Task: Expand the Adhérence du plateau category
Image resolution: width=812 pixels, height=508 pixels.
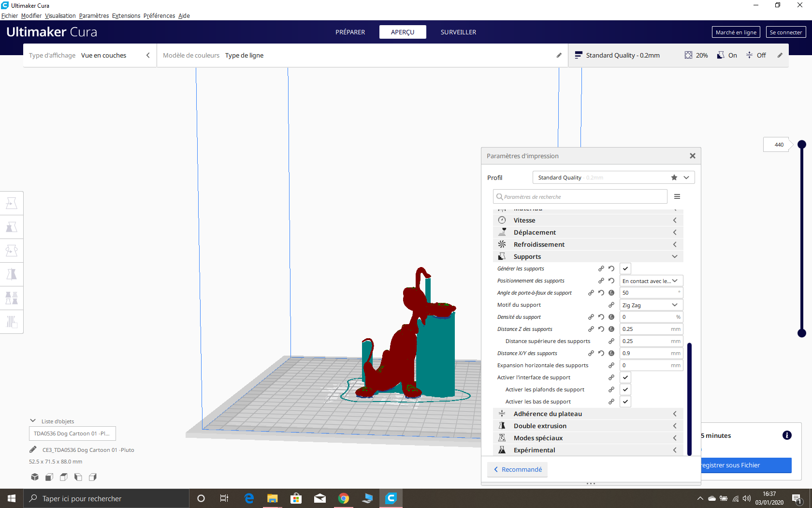Action: [588, 414]
